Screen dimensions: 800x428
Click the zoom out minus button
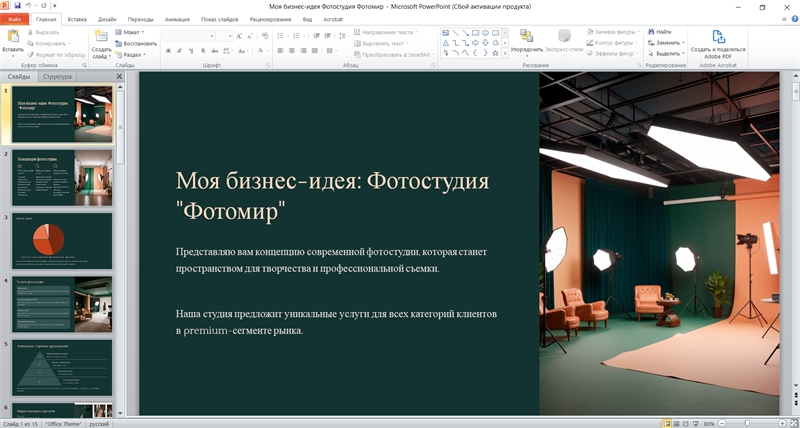[x=721, y=424]
